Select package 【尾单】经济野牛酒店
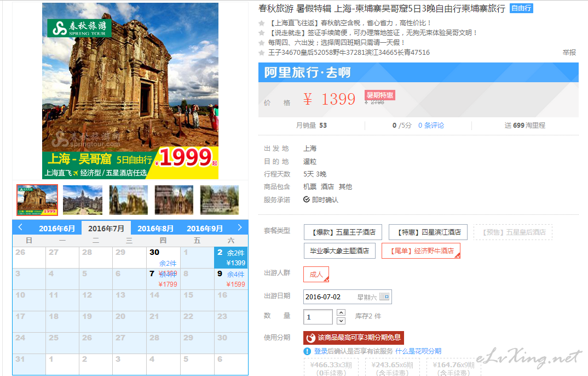 (421, 250)
